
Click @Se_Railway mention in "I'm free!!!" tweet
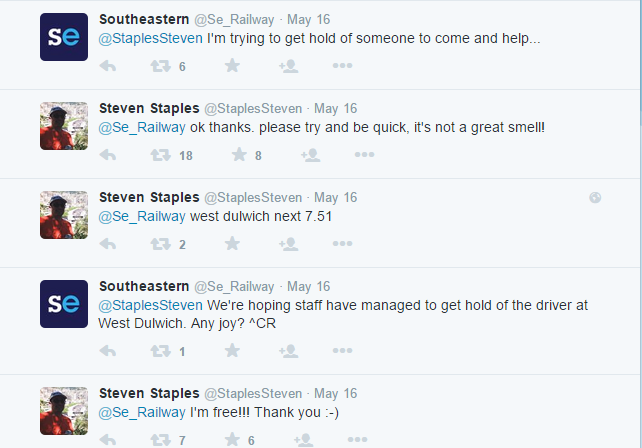(x=142, y=412)
